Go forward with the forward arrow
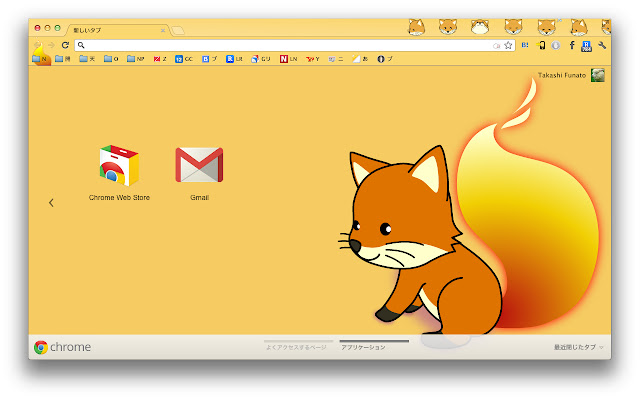The image size is (640, 400). [51, 45]
